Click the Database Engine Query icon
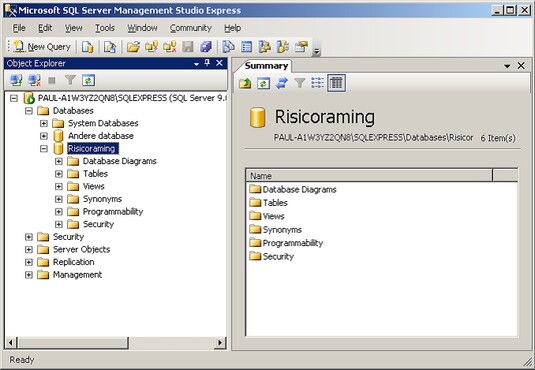Image resolution: width=535 pixels, height=370 pixels. (x=87, y=47)
